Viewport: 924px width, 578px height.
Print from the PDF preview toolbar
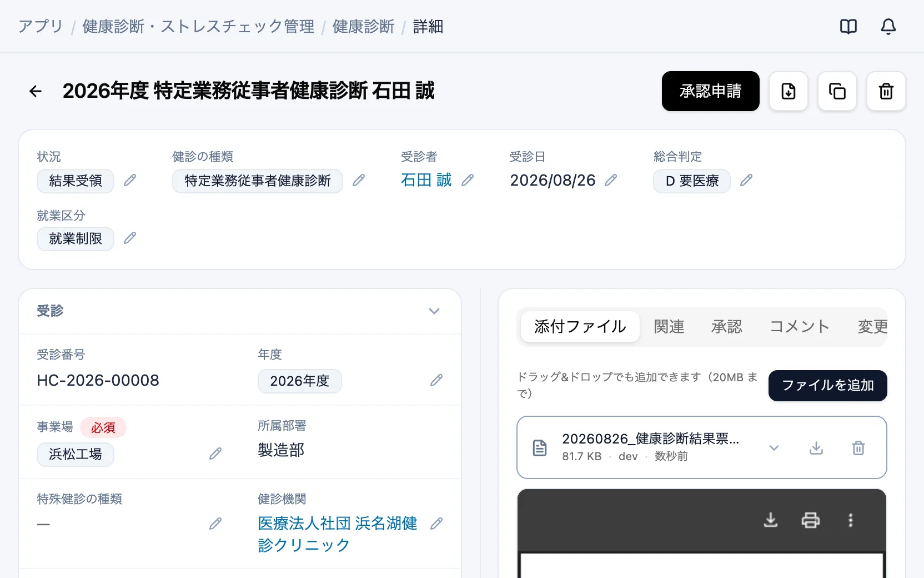(x=811, y=520)
